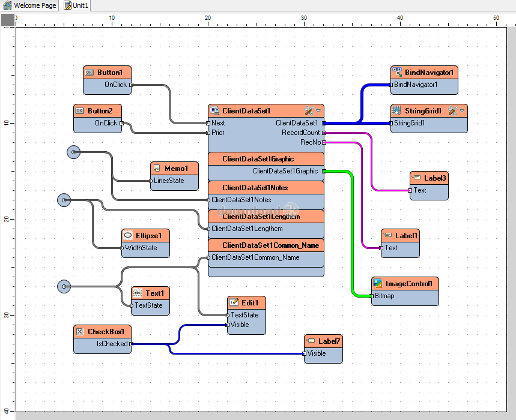Expand the ClientDataSet1 dropdown arrow

click(318, 111)
